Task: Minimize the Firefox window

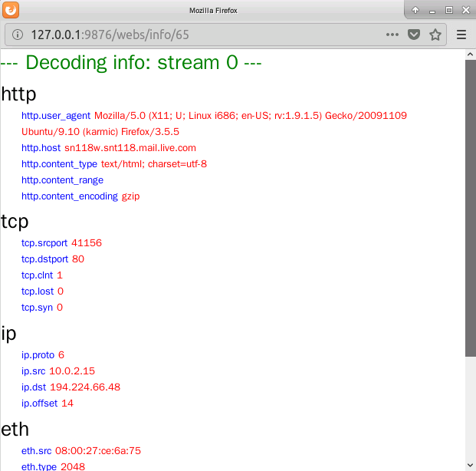Action: [x=432, y=12]
